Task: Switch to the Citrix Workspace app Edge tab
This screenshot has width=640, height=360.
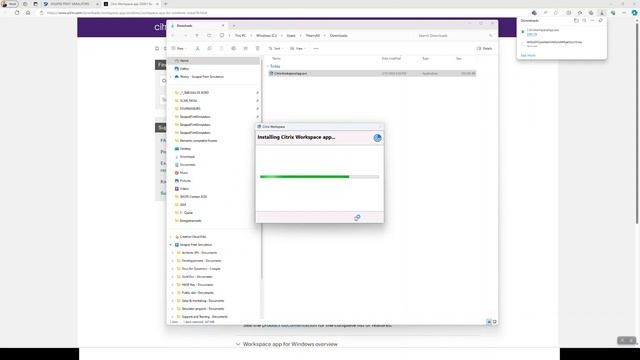Action: pos(131,4)
